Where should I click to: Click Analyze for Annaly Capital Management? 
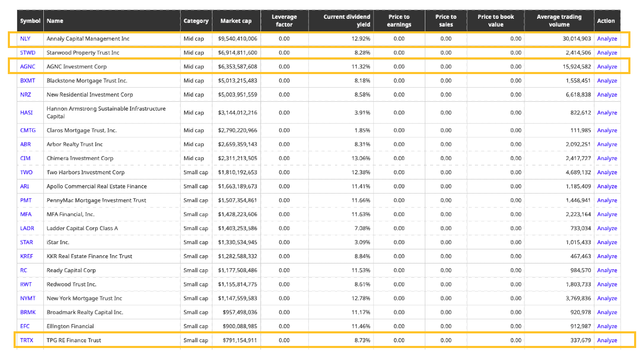point(607,39)
